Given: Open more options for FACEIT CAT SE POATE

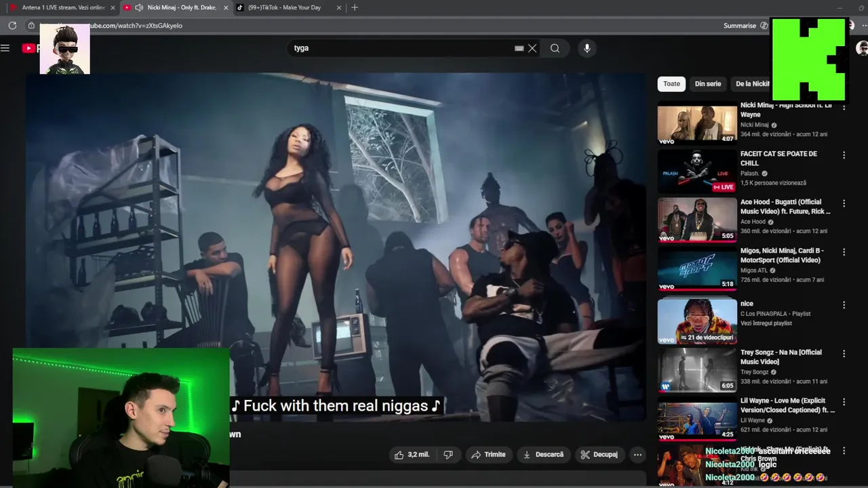Looking at the screenshot, I should click(844, 155).
